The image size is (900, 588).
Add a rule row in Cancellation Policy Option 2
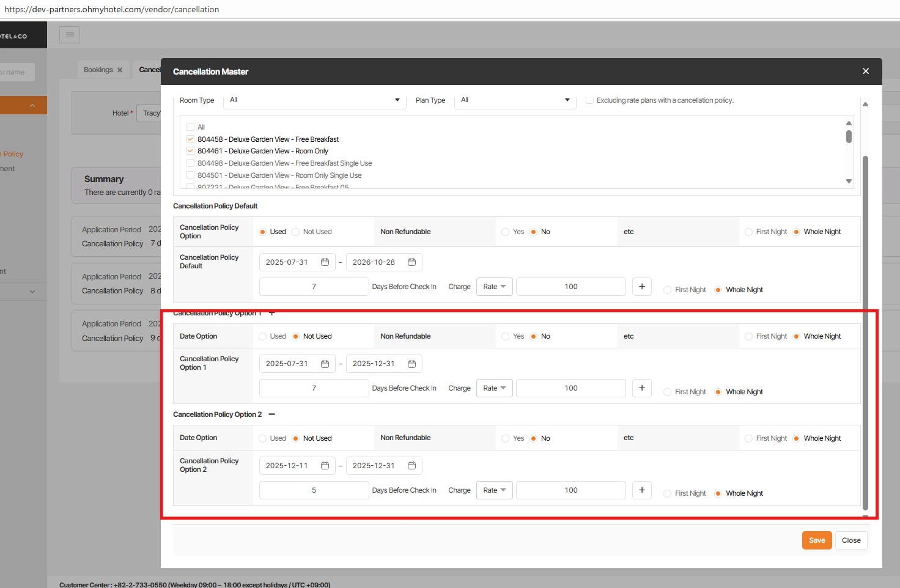(641, 490)
